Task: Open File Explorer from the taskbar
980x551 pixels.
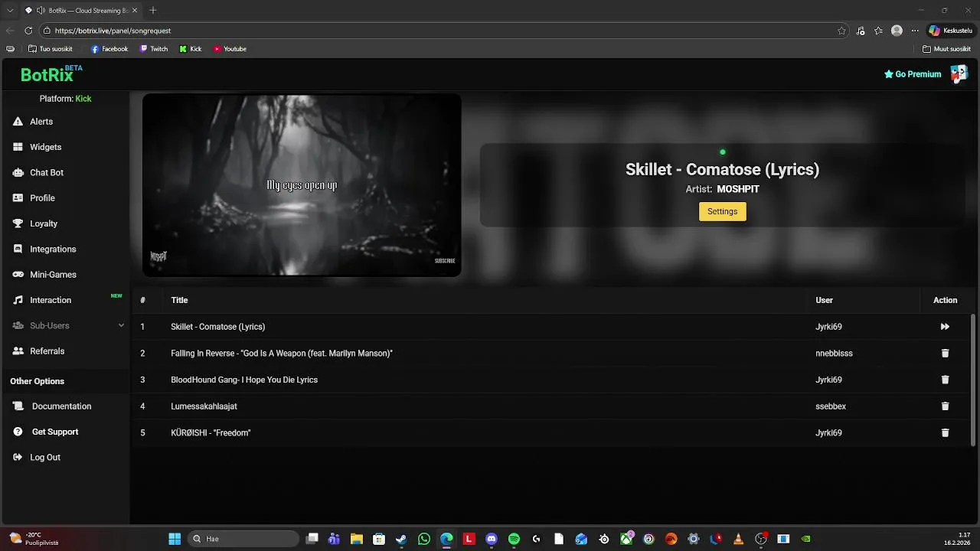Action: [x=357, y=539]
